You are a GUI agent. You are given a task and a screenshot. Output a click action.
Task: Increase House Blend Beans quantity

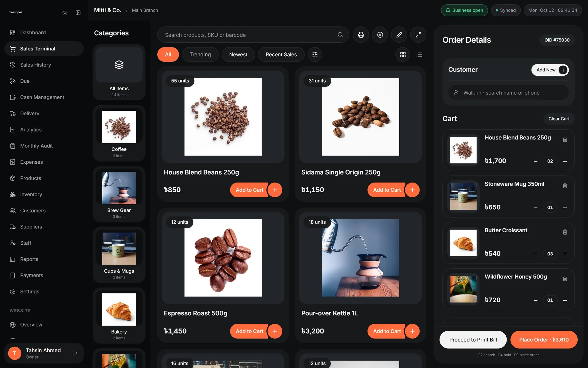pyautogui.click(x=565, y=161)
